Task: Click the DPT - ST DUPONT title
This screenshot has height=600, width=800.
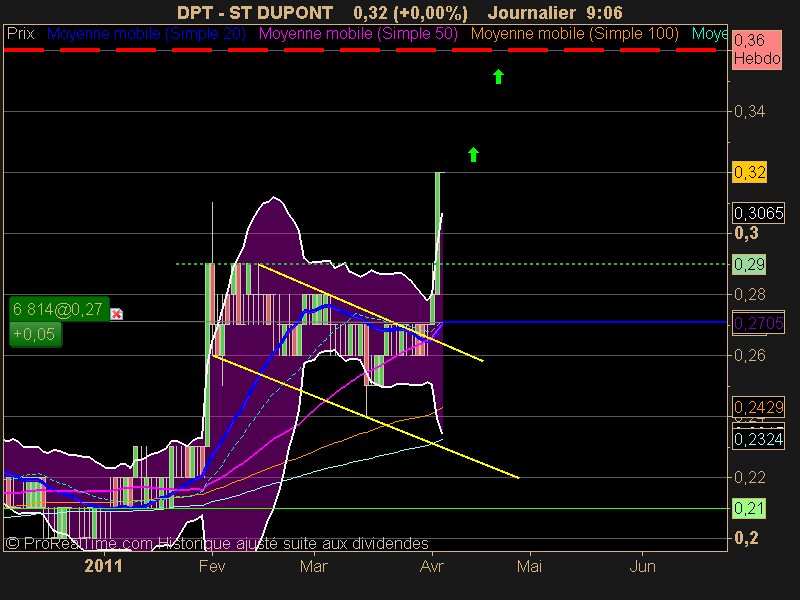Action: [255, 12]
